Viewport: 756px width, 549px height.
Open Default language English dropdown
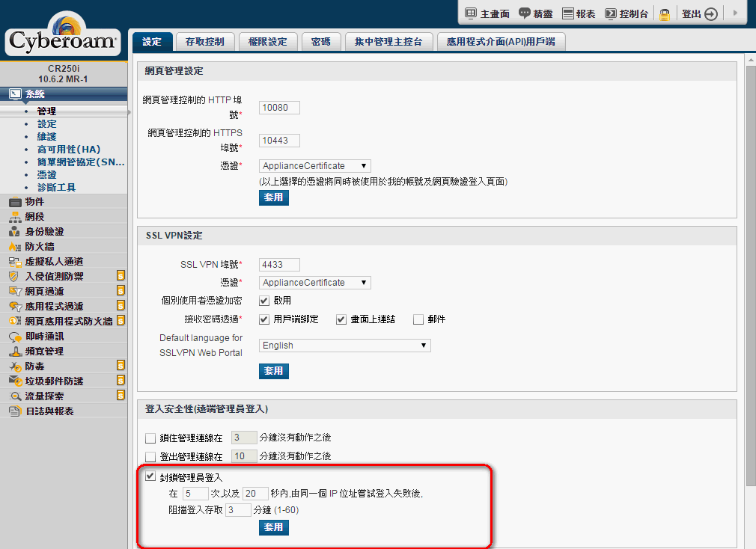[345, 346]
